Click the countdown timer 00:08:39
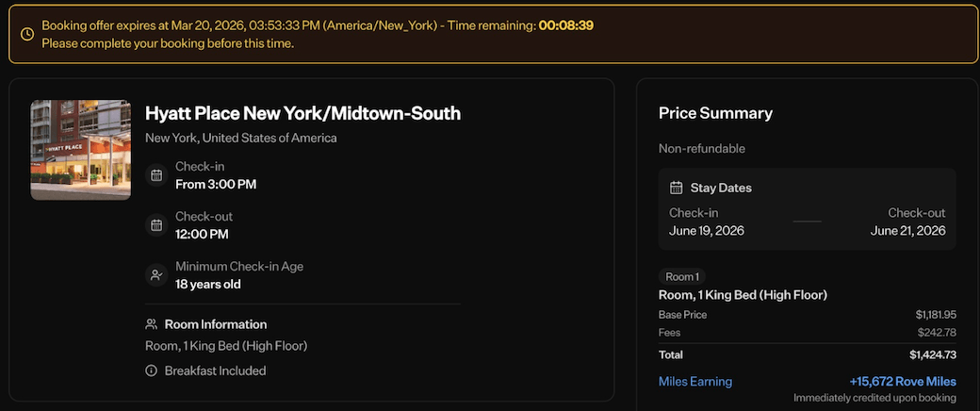This screenshot has height=411, width=980. point(565,25)
